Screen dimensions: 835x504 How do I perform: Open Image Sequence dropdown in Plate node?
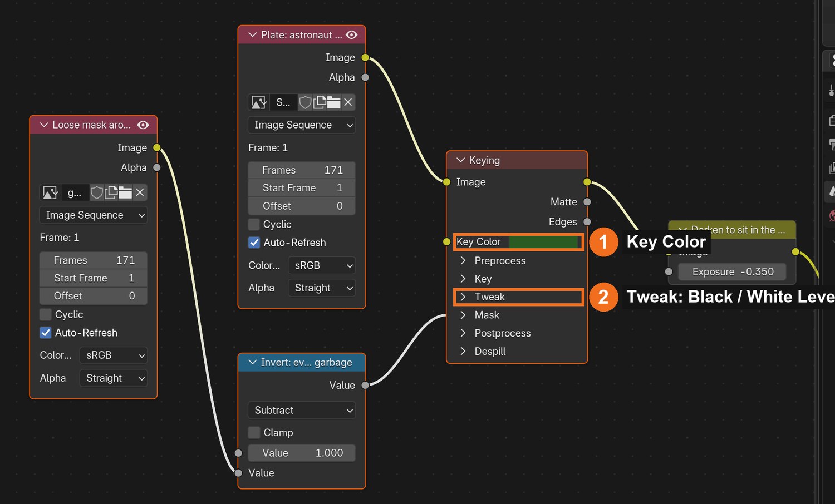302,125
